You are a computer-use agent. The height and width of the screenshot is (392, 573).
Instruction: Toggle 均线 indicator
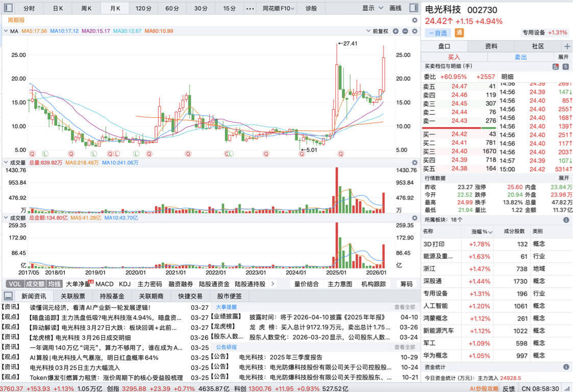pos(54,284)
